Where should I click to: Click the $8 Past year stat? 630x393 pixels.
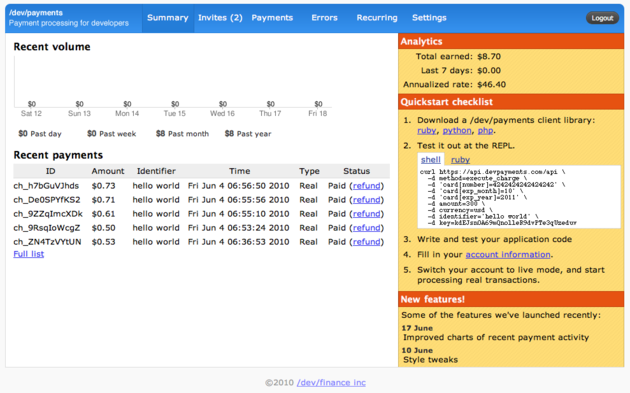point(248,134)
